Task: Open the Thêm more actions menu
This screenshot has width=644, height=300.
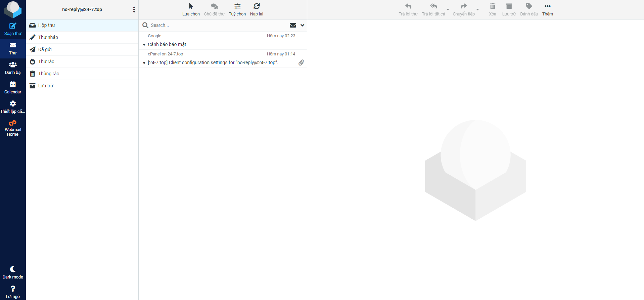Action: point(547,6)
